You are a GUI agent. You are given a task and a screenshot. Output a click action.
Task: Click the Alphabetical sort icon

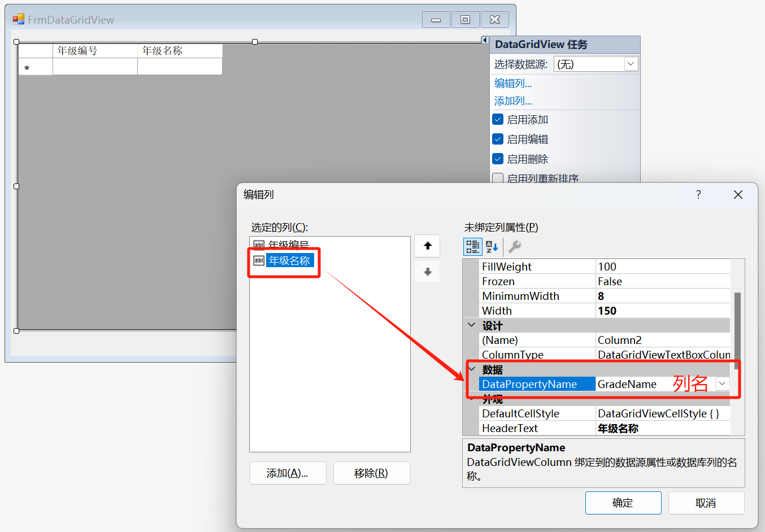coord(492,247)
